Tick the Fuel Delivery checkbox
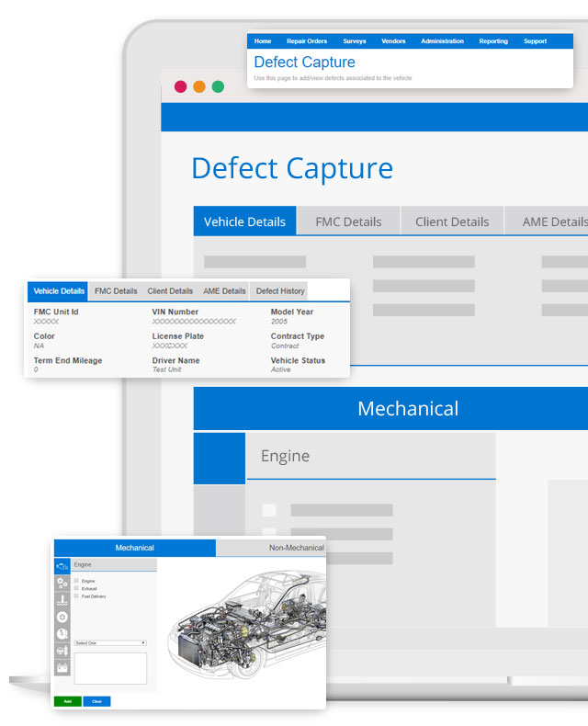The image size is (588, 726). [76, 596]
